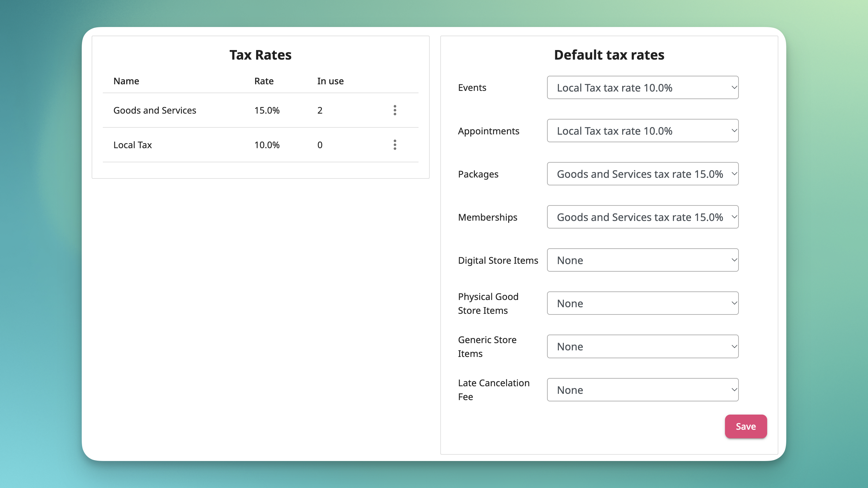Image resolution: width=868 pixels, height=488 pixels.
Task: Click the 10.0% rate in Local Tax row
Action: (267, 145)
